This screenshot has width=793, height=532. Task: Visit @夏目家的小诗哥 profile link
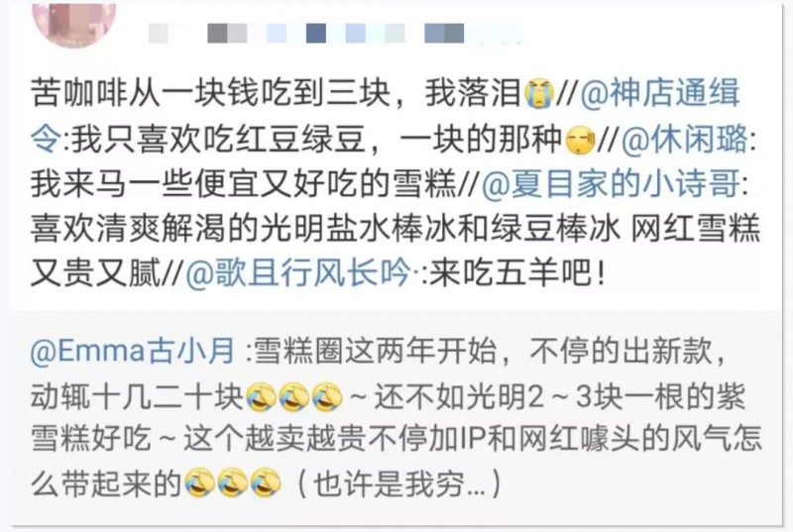[x=610, y=183]
